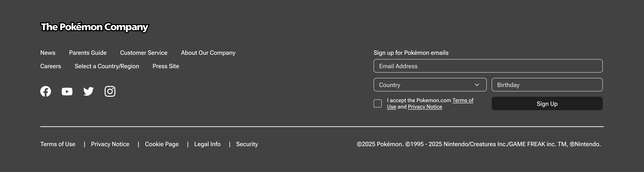Tick the accept Terms of Use checkbox
Viewport: 644px width, 172px height.
[x=378, y=103]
